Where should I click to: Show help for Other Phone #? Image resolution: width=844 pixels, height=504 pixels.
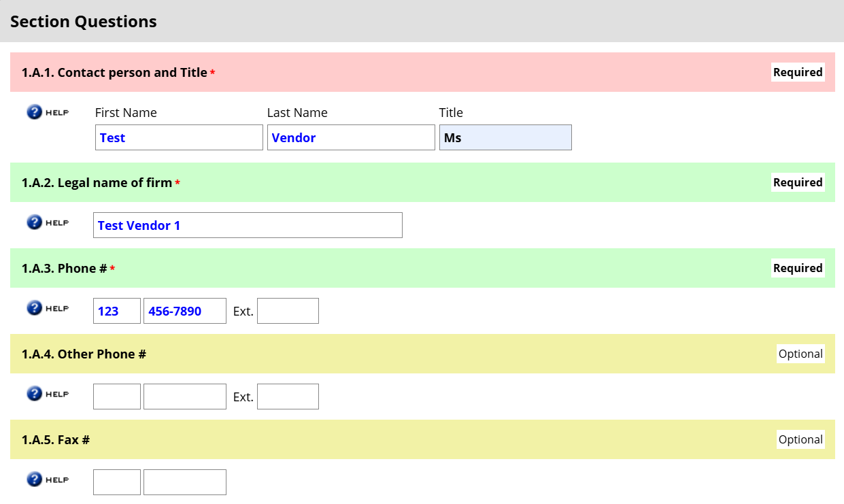point(48,394)
